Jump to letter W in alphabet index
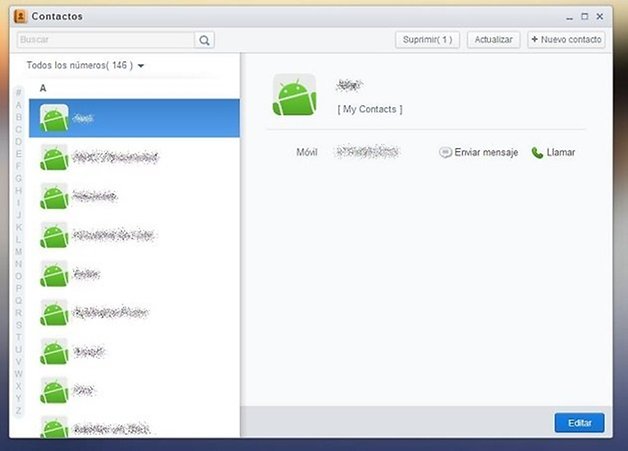 point(18,374)
